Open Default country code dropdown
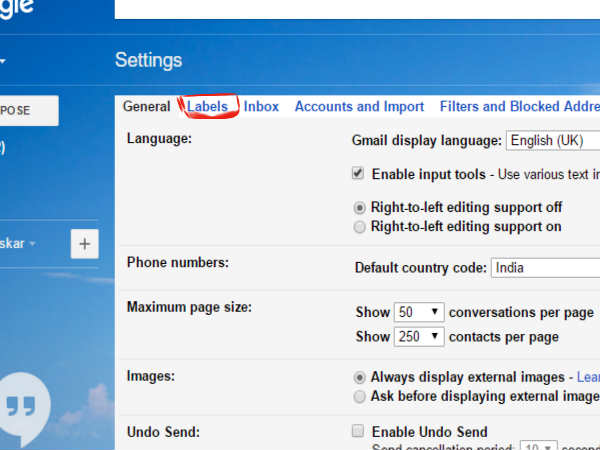This screenshot has width=600, height=450. (x=545, y=268)
